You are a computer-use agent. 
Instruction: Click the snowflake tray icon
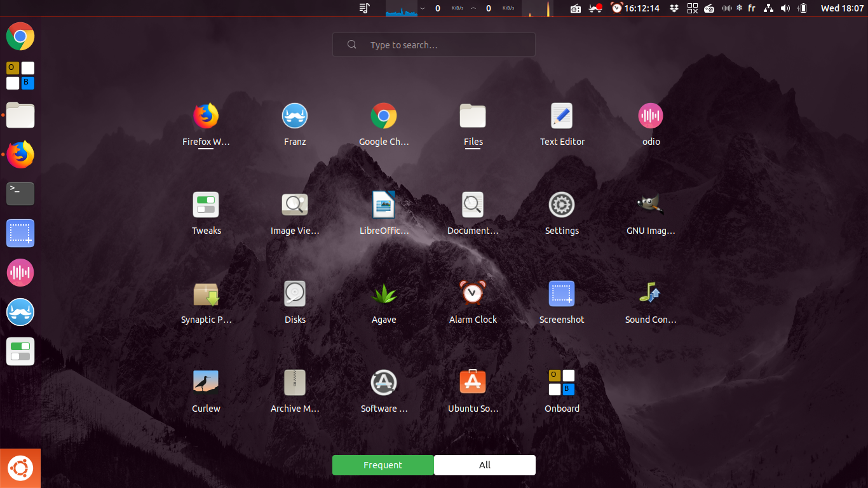[x=739, y=8]
